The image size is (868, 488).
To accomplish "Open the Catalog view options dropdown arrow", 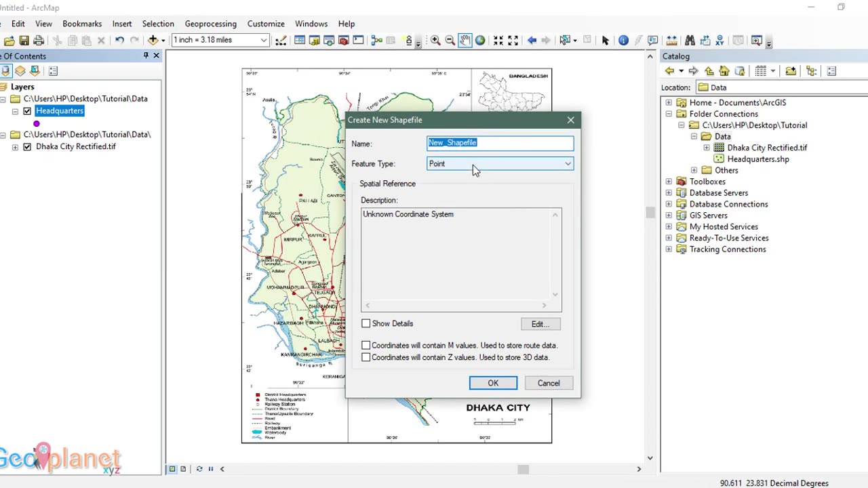I will pyautogui.click(x=772, y=71).
